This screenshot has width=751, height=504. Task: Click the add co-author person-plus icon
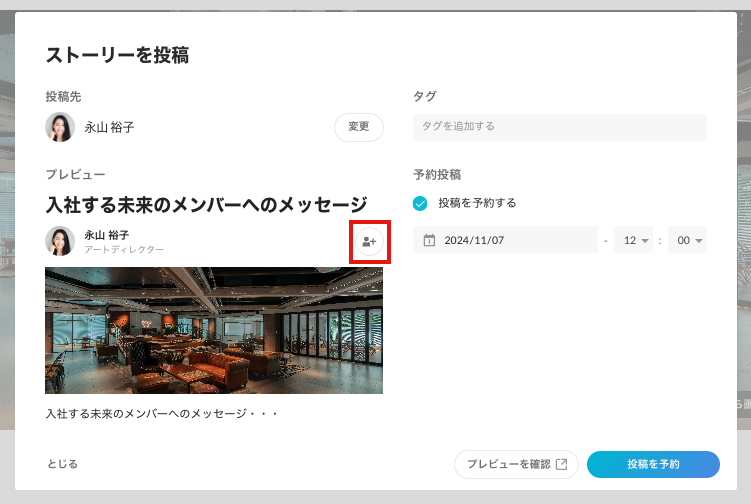click(x=369, y=241)
